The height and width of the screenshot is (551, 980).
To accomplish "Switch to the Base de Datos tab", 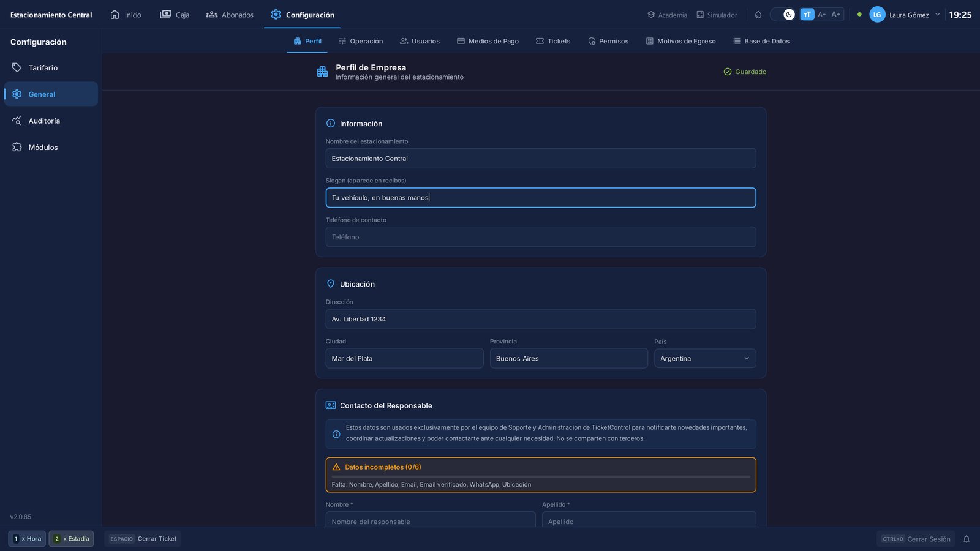I will (761, 41).
